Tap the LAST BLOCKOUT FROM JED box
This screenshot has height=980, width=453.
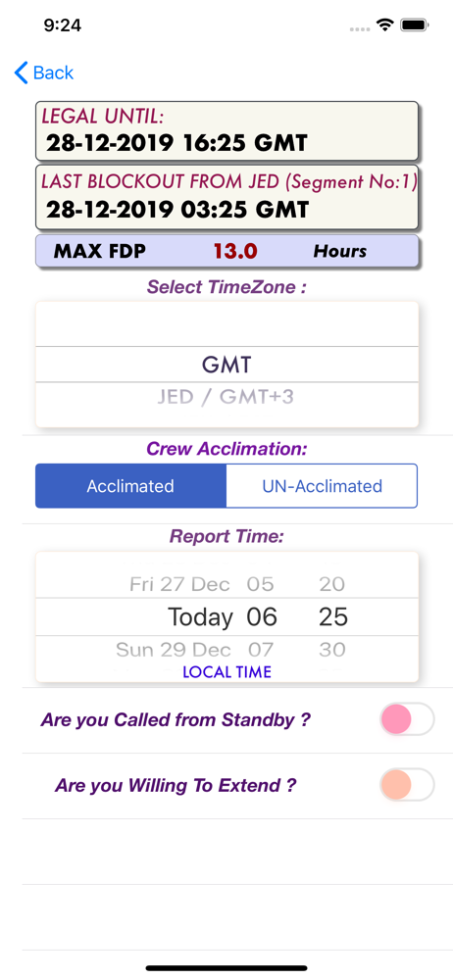226,197
